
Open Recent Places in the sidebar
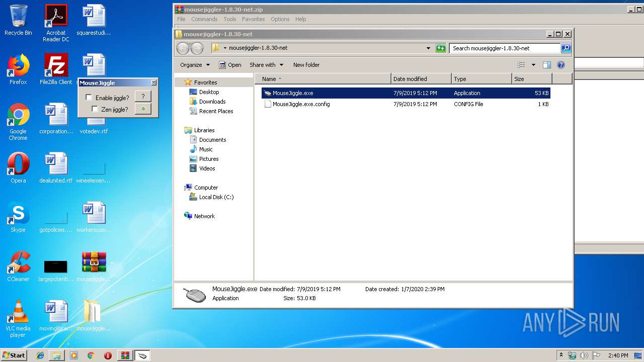click(x=216, y=111)
